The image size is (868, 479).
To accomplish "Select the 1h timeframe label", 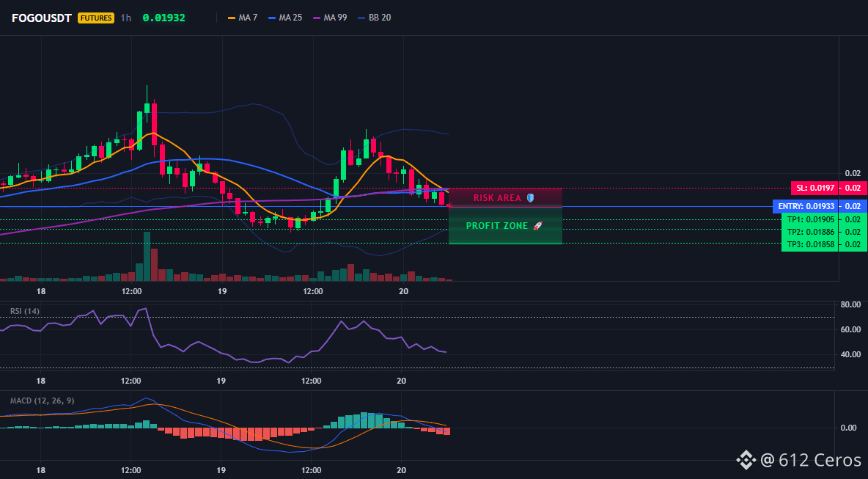I will click(125, 18).
